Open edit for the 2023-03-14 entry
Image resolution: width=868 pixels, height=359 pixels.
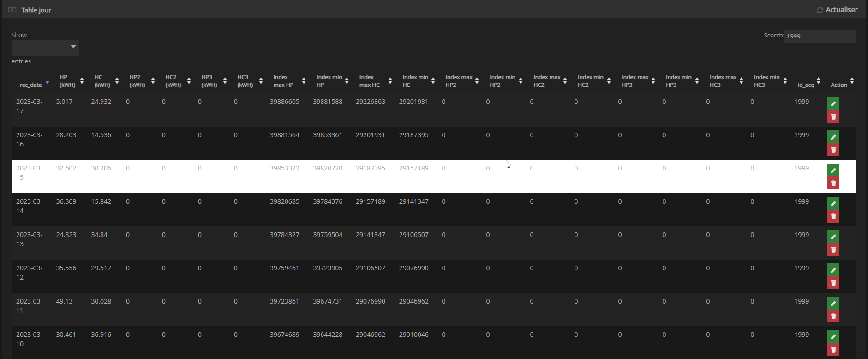833,204
